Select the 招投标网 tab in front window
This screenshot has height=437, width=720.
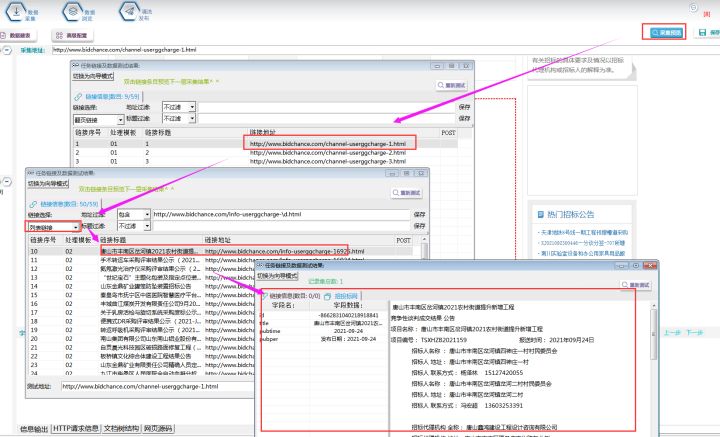coord(342,296)
